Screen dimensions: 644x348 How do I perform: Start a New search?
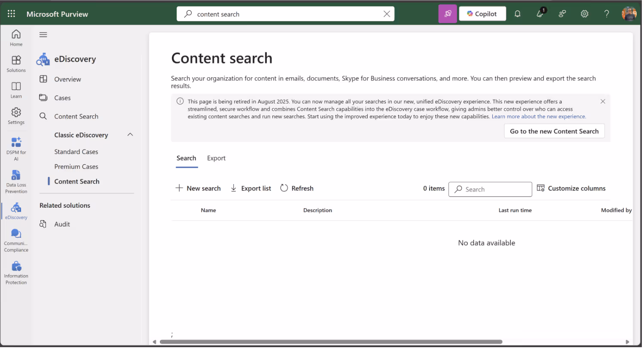click(198, 188)
